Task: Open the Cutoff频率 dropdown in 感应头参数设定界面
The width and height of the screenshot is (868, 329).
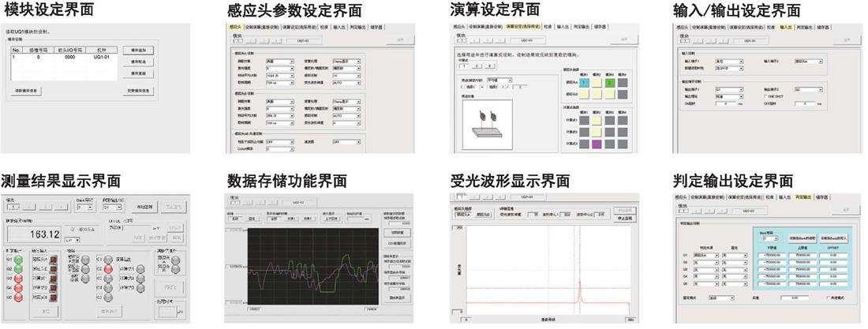Action: tap(280, 149)
